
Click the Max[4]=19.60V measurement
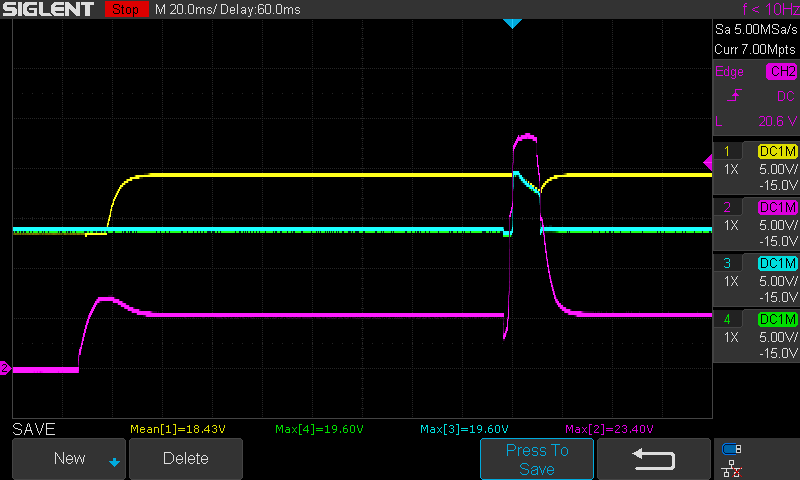(319, 429)
